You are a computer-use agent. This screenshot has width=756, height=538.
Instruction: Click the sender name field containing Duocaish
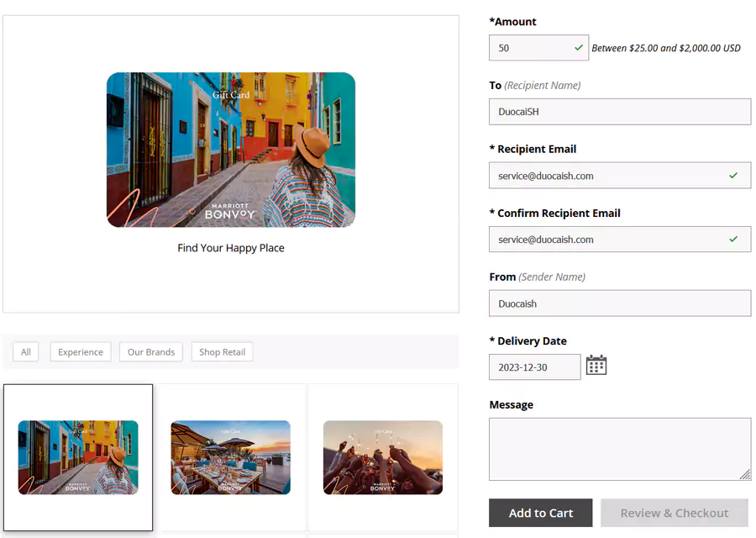click(619, 303)
